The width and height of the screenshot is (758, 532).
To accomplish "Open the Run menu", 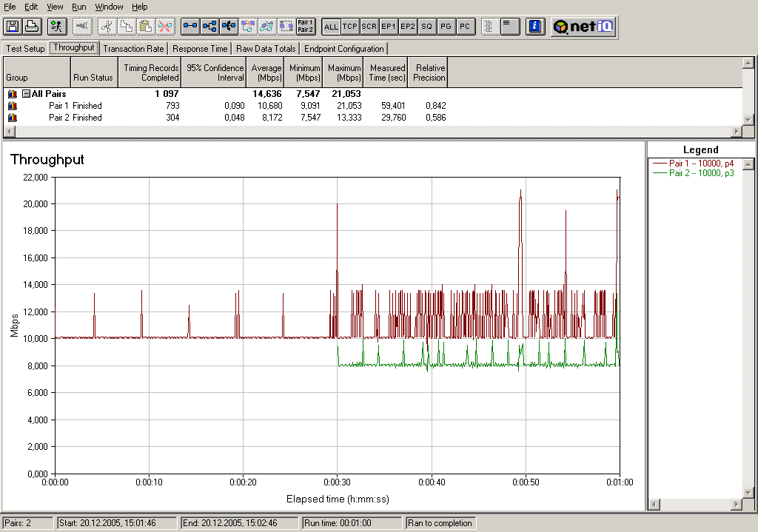I will coord(79,7).
